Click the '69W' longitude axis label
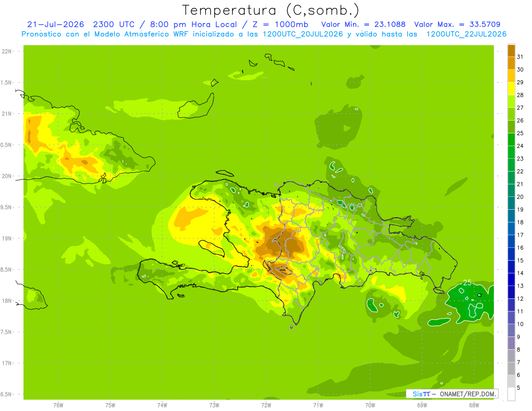Image resolution: width=532 pixels, height=411 pixels. [422, 405]
